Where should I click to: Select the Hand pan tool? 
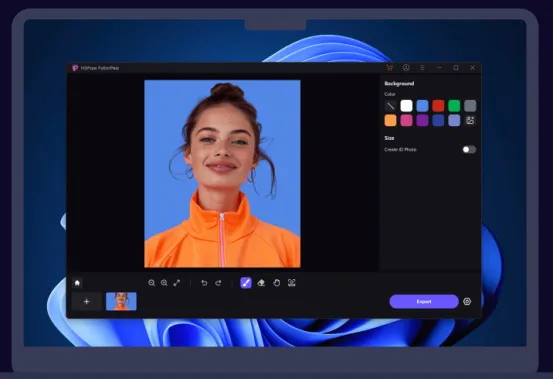(x=276, y=283)
